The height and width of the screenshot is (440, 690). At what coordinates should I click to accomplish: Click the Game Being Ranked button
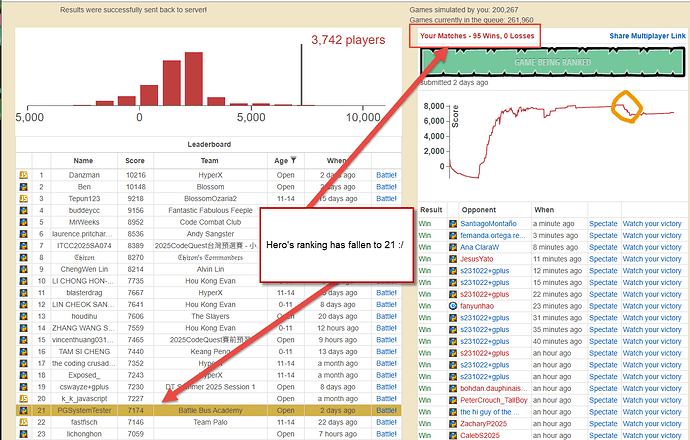coord(552,62)
